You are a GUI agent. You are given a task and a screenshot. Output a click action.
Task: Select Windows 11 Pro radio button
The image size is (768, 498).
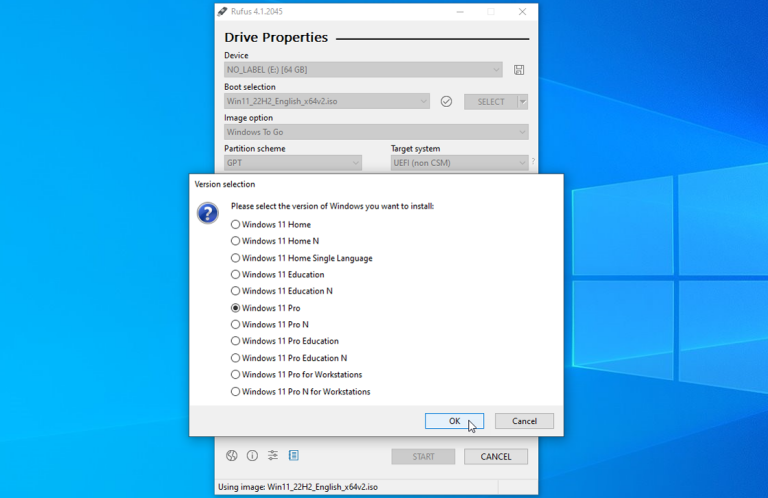pos(265,308)
